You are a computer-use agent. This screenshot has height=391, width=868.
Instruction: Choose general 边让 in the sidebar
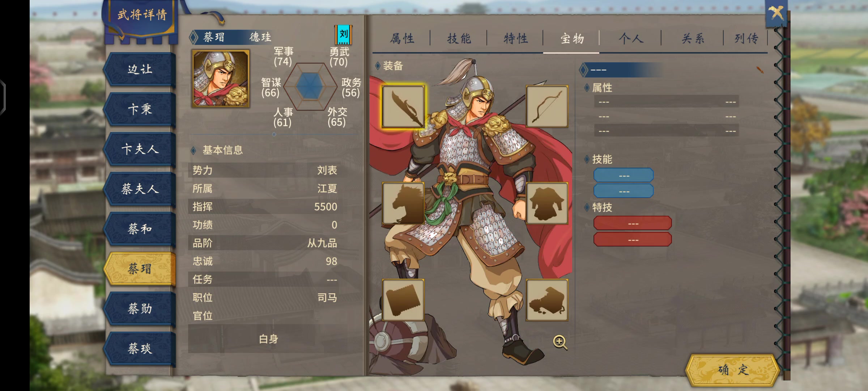click(140, 69)
